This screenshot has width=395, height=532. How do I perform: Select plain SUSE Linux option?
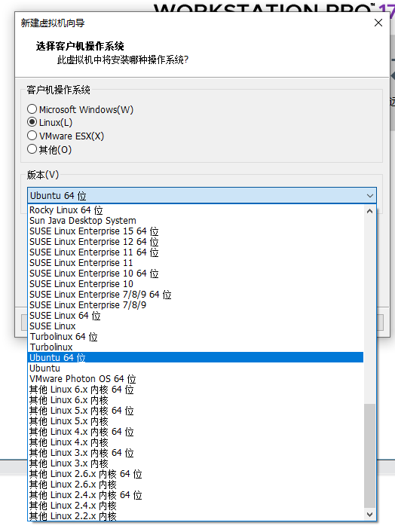point(196,326)
